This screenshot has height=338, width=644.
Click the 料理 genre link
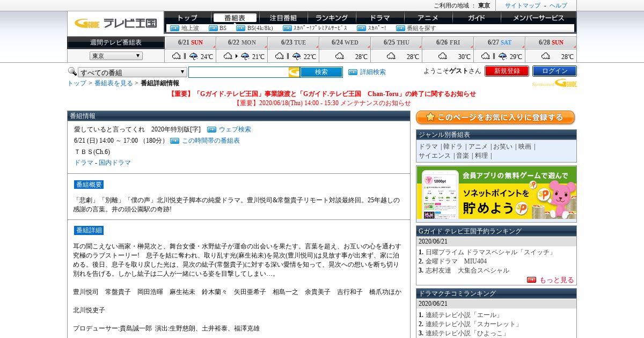tap(481, 156)
